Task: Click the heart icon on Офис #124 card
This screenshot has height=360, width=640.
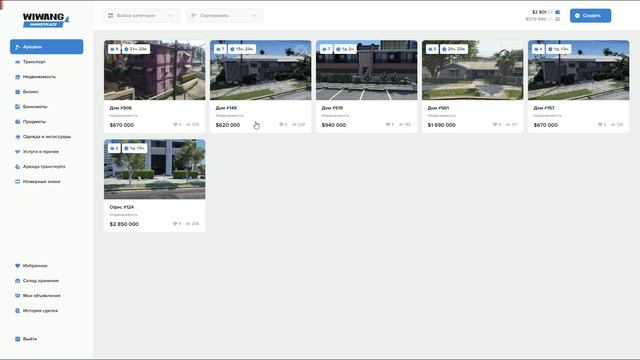Action: pyautogui.click(x=175, y=224)
